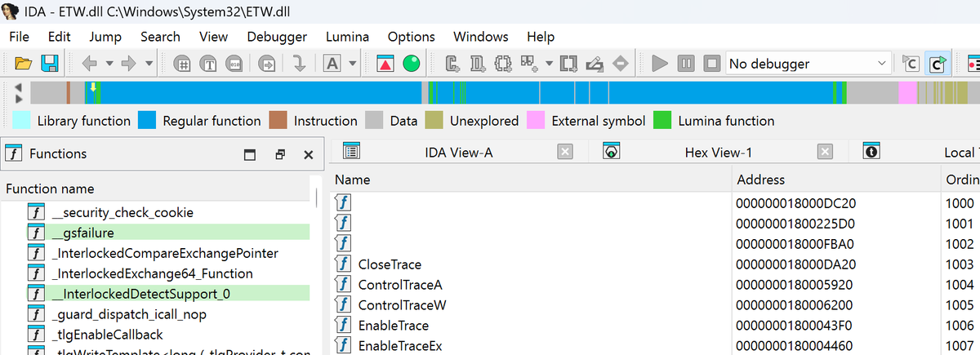The image size is (980, 355).
Task: Click the Lumina function green legend swatch
Action: coord(663,121)
